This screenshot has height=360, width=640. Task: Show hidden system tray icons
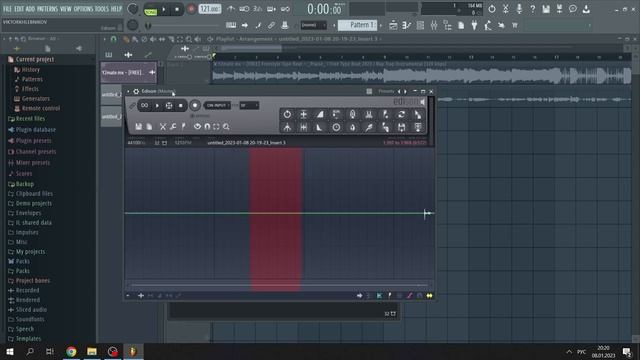click(x=569, y=351)
